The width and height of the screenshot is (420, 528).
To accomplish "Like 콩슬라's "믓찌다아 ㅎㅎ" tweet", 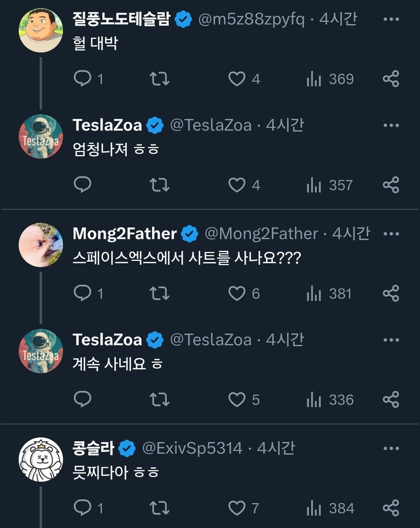I will pos(237,508).
